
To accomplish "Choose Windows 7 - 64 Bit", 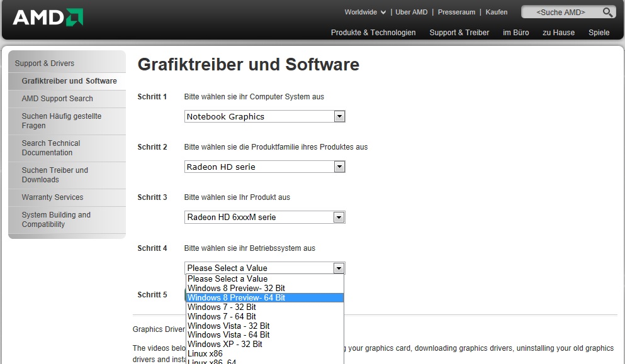I will (265, 317).
